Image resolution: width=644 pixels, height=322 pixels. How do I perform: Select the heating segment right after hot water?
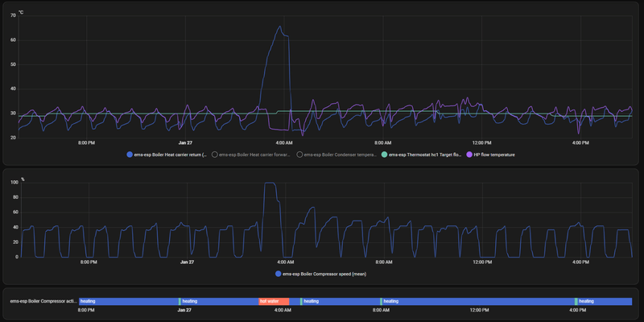[x=341, y=301]
